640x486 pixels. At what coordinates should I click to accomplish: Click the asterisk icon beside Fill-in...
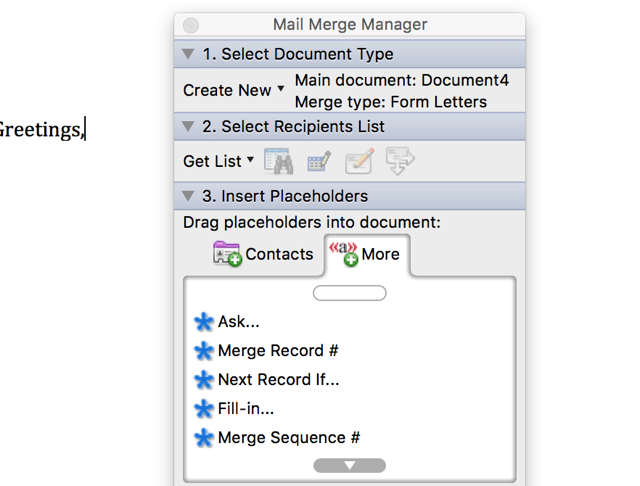tap(204, 409)
